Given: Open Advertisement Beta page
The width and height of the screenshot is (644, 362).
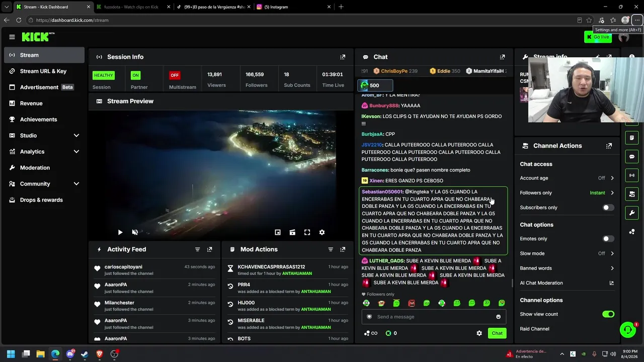Looking at the screenshot, I should pyautogui.click(x=44, y=87).
